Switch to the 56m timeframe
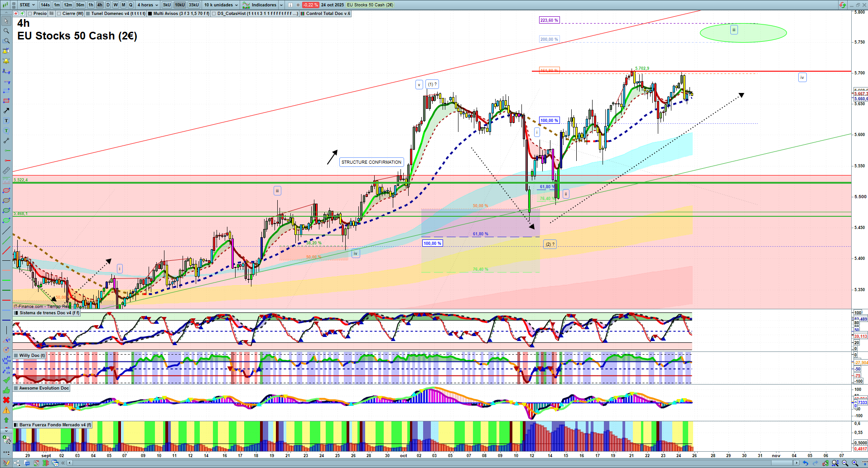The width and height of the screenshot is (868, 468). 80,5
